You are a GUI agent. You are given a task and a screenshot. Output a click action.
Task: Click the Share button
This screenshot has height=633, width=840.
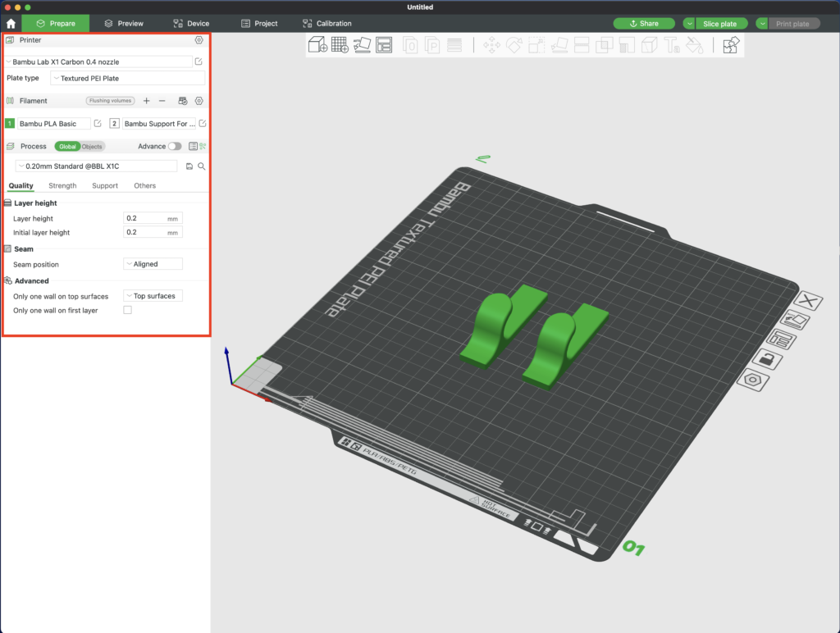644,24
